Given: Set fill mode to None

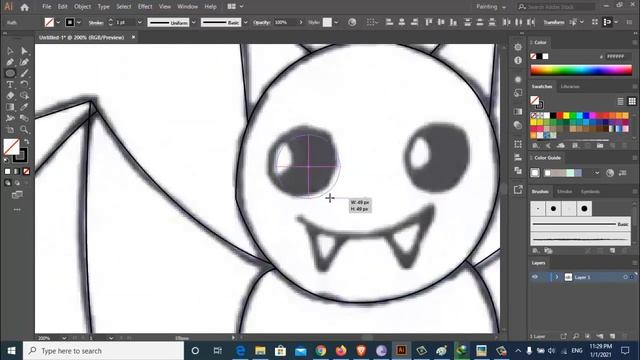Looking at the screenshot, I should [x=26, y=171].
